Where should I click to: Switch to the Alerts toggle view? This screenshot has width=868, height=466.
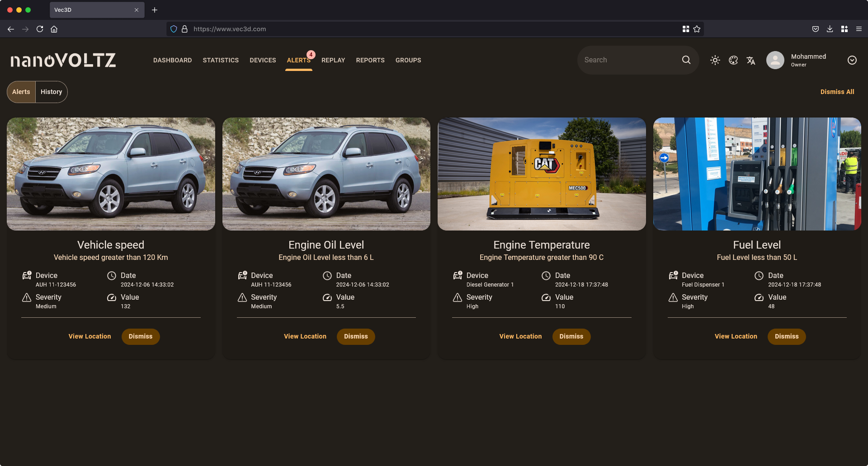click(x=21, y=92)
